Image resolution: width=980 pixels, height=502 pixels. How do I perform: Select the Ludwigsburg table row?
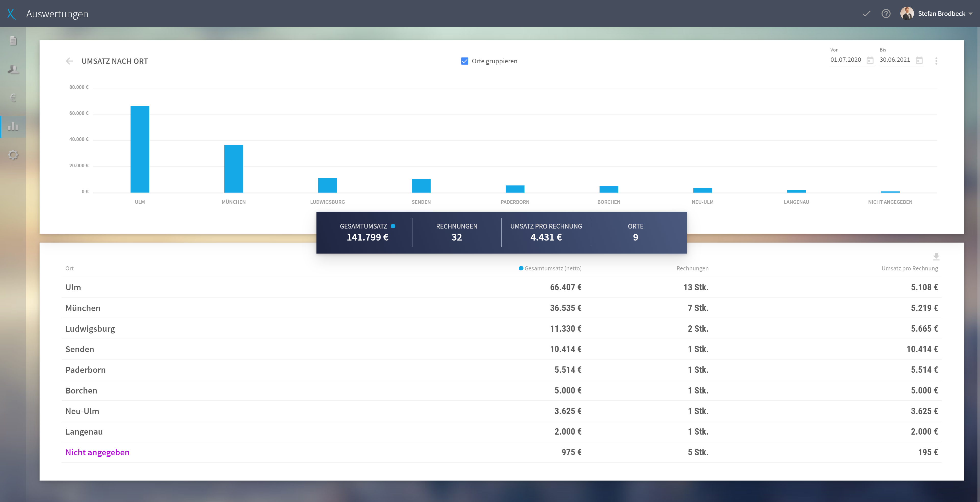pyautogui.click(x=501, y=328)
